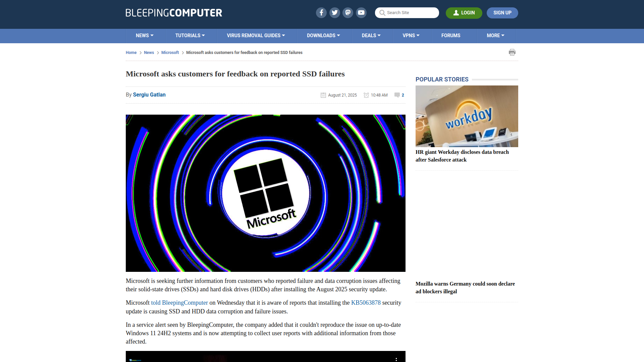Click the green LOGIN button

(x=464, y=13)
